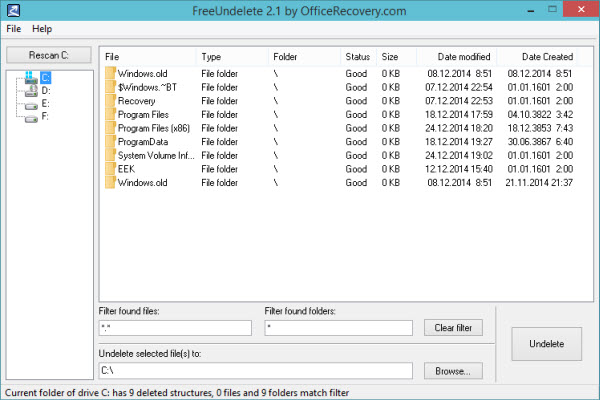600x400 pixels.
Task: Click folder icon of System Volume Inf... row
Action: [x=110, y=155]
